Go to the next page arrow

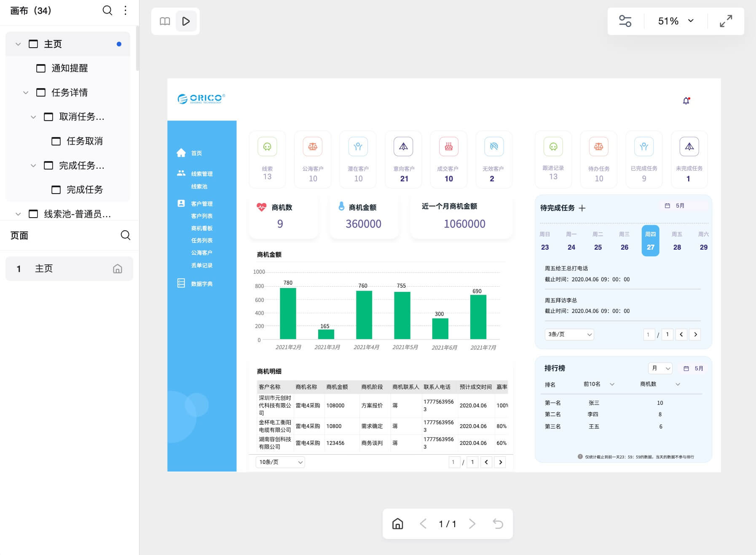(472, 524)
